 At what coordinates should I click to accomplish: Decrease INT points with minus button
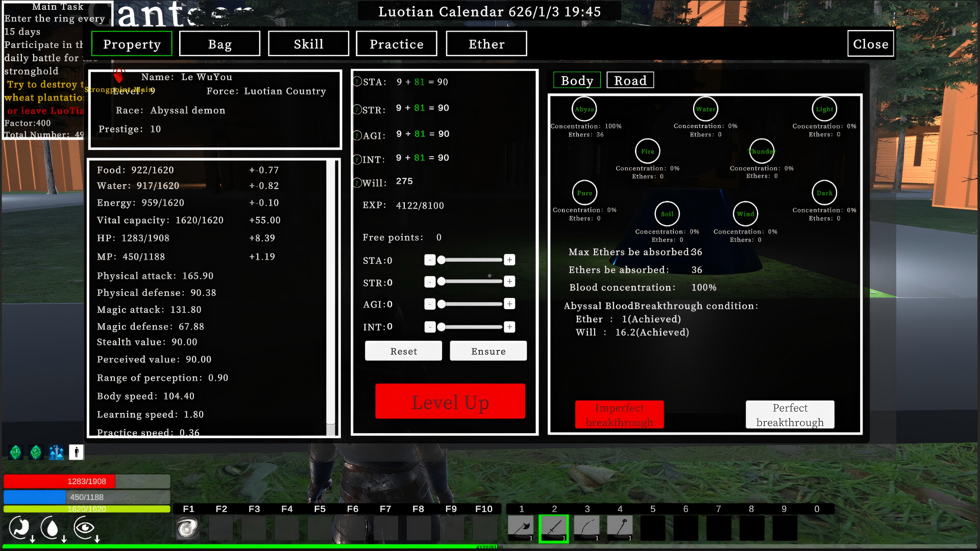(x=430, y=327)
